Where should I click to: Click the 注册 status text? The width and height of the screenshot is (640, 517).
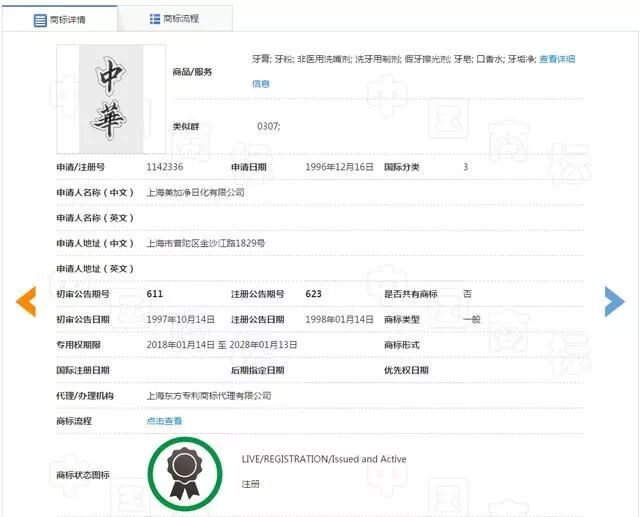[x=251, y=484]
